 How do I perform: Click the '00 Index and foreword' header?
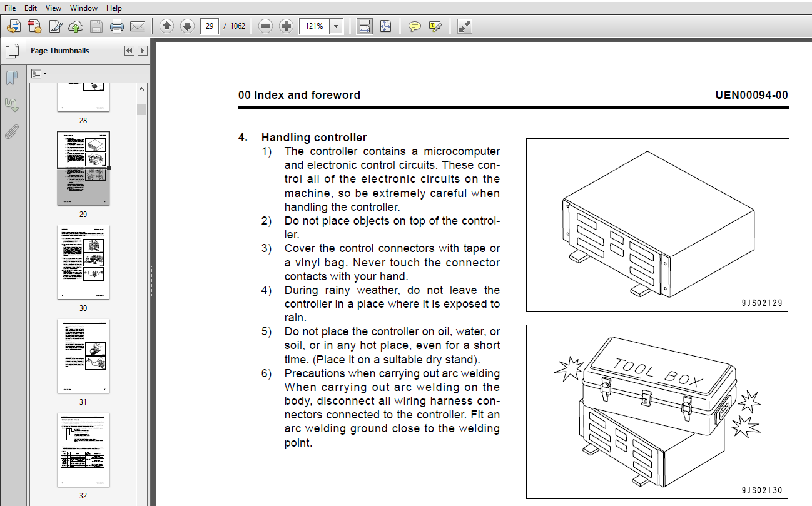(x=299, y=95)
